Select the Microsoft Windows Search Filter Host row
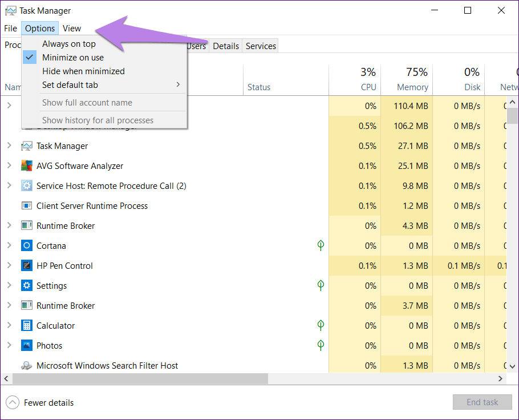This screenshot has width=519, height=420. pyautogui.click(x=253, y=365)
